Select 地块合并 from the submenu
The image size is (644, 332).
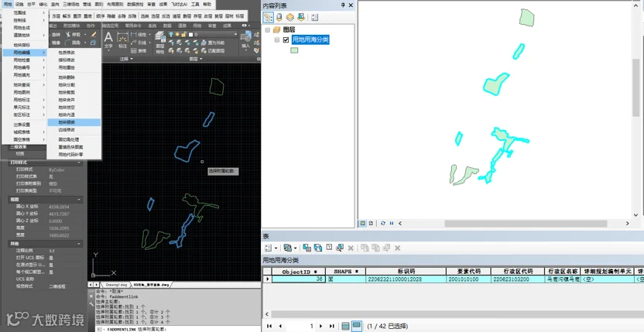point(67,100)
